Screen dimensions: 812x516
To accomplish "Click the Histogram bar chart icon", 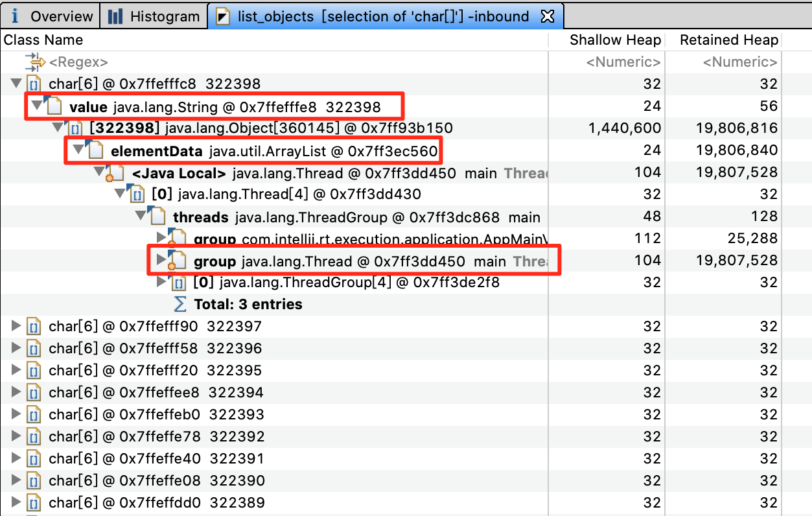I will (x=115, y=16).
